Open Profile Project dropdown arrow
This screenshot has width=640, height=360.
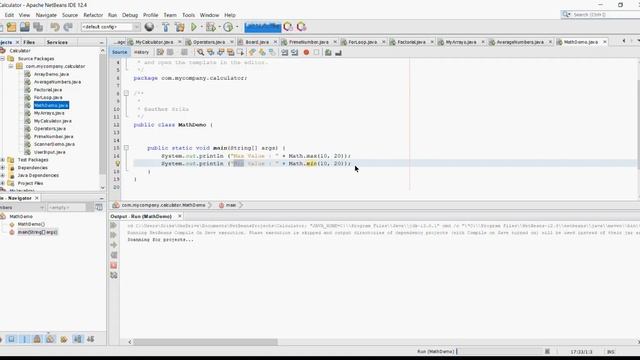pos(237,27)
